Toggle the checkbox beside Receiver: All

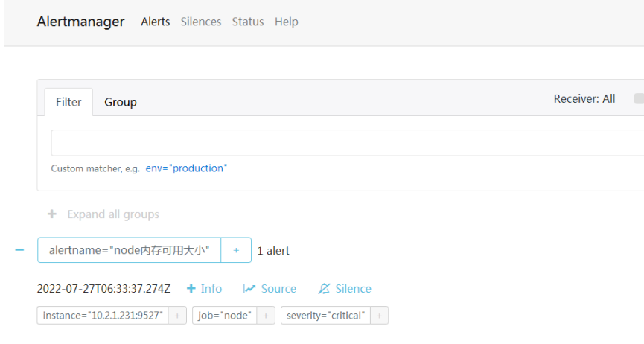639,98
